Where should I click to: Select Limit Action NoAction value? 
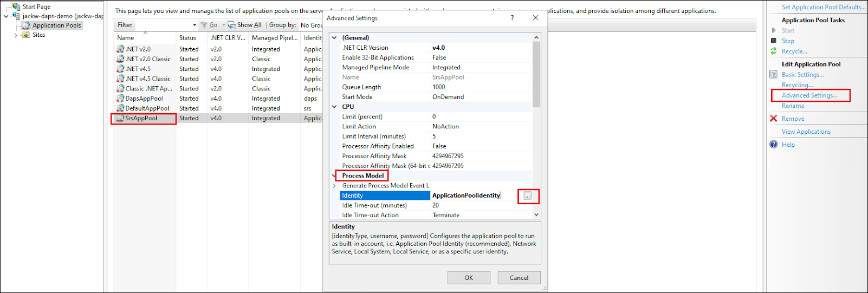(x=445, y=126)
